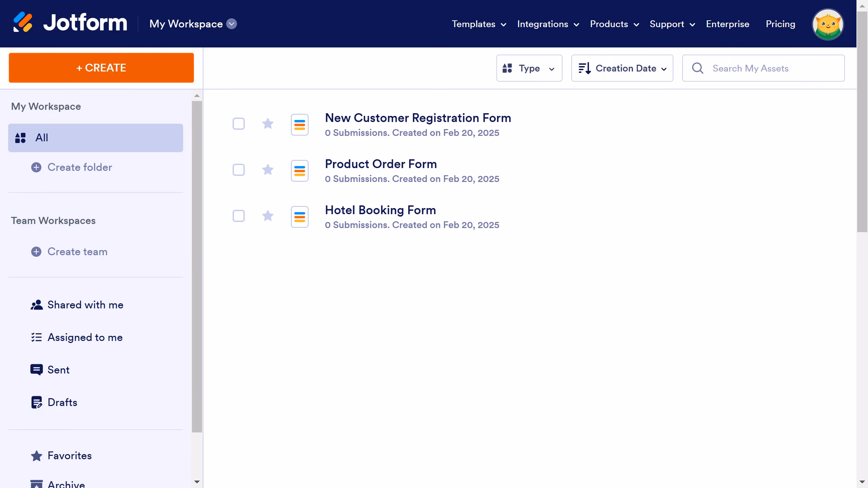Go to the Pricing page
The image size is (868, 488).
click(x=781, y=24)
